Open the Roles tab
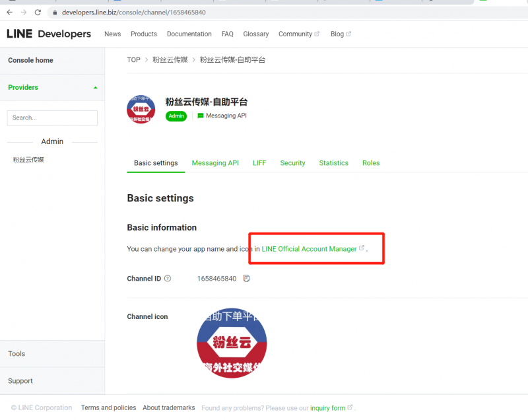Image resolution: width=528 pixels, height=420 pixels. point(371,163)
